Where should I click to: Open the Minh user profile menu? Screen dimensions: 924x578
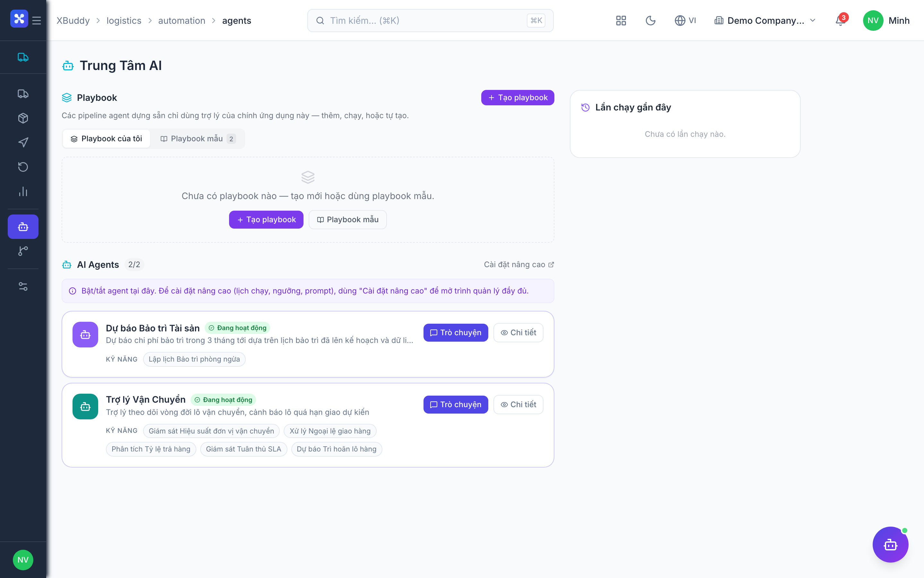[886, 20]
